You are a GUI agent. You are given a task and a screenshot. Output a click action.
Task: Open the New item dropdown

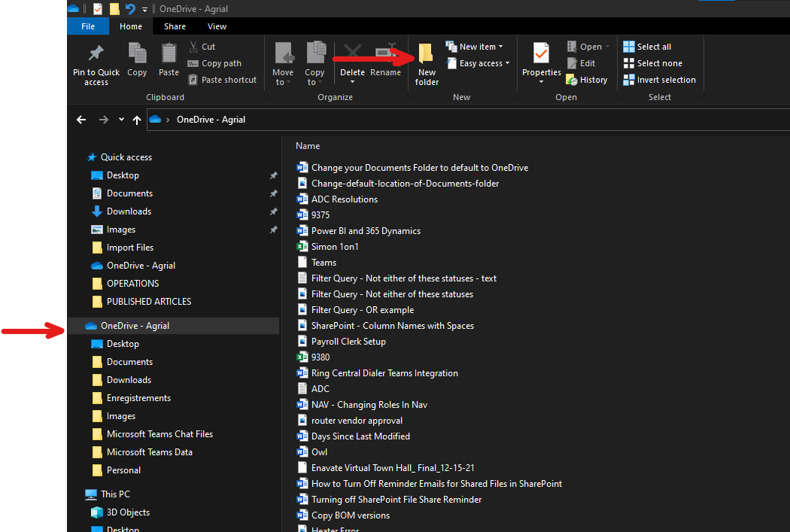click(x=475, y=47)
